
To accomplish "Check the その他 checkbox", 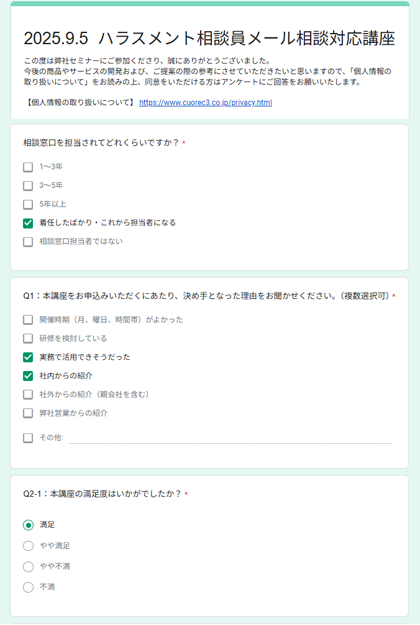I will click(x=28, y=438).
